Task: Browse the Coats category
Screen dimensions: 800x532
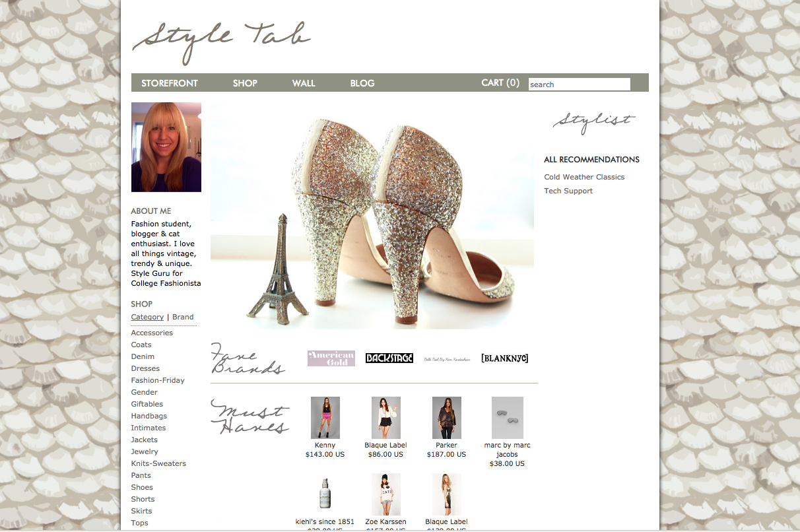Action: tap(141, 345)
